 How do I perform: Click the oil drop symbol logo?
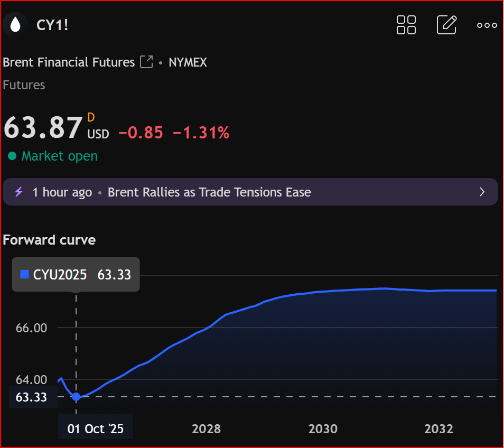15,25
